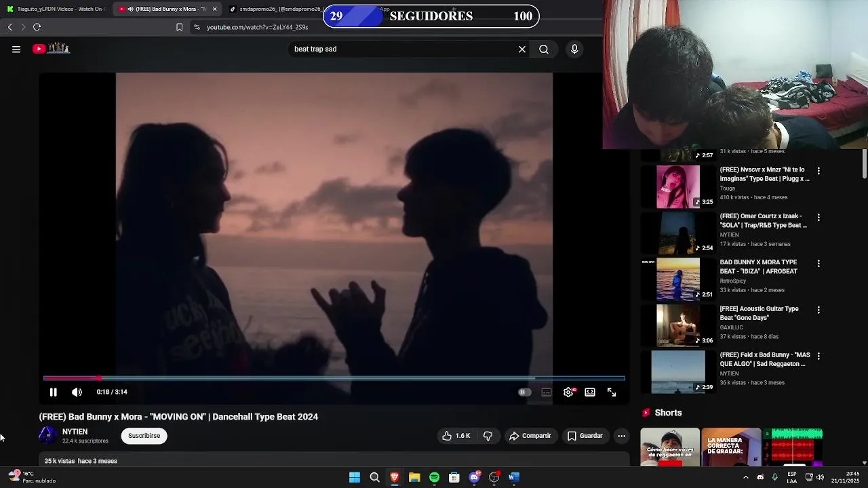Viewport: 868px width, 488px height.
Task: Pause the video
Action: [53, 392]
